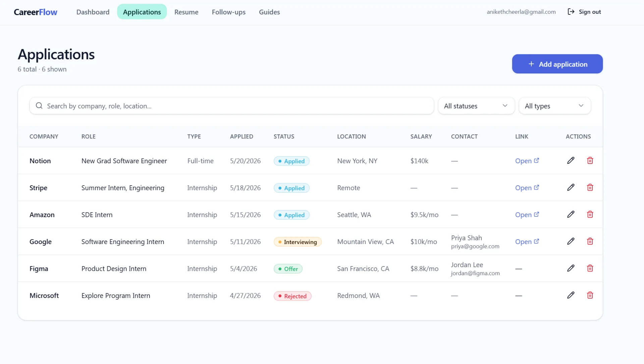The image size is (644, 364).
Task: Click the SDE Intern role
Action: pos(97,215)
